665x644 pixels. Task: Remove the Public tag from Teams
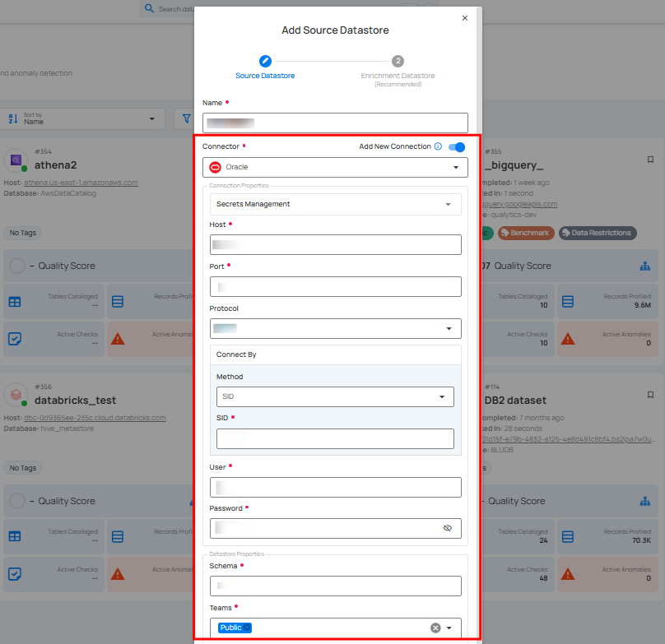click(247, 628)
